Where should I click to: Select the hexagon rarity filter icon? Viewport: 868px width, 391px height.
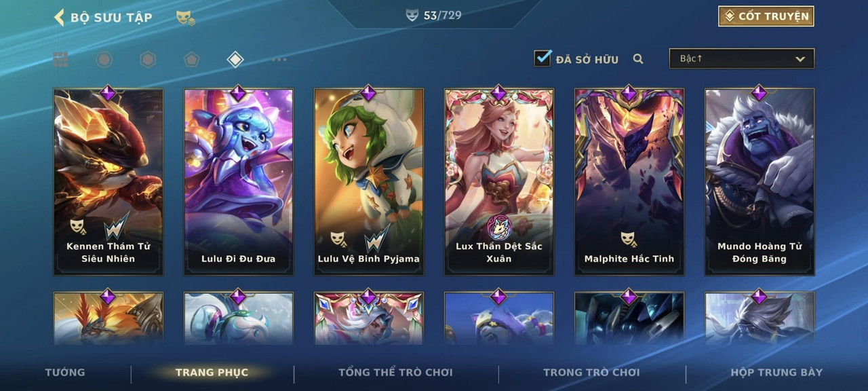148,60
